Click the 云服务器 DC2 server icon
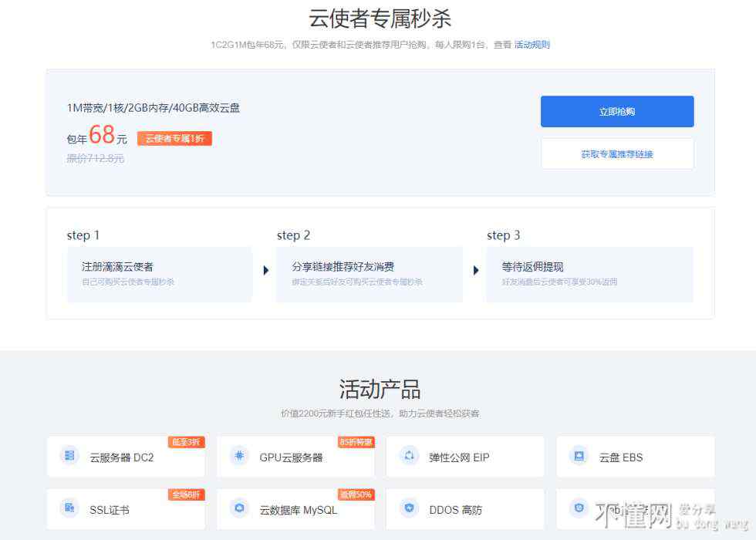The width and height of the screenshot is (756, 540). coord(70,456)
